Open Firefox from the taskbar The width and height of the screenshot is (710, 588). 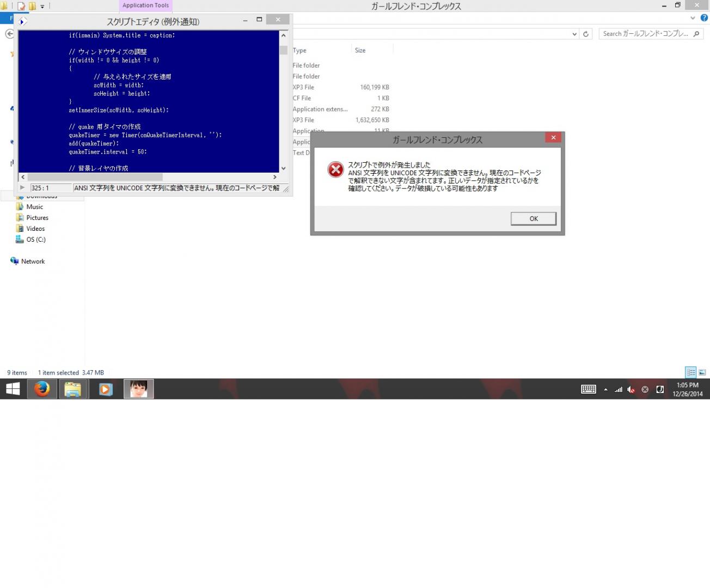pos(42,389)
